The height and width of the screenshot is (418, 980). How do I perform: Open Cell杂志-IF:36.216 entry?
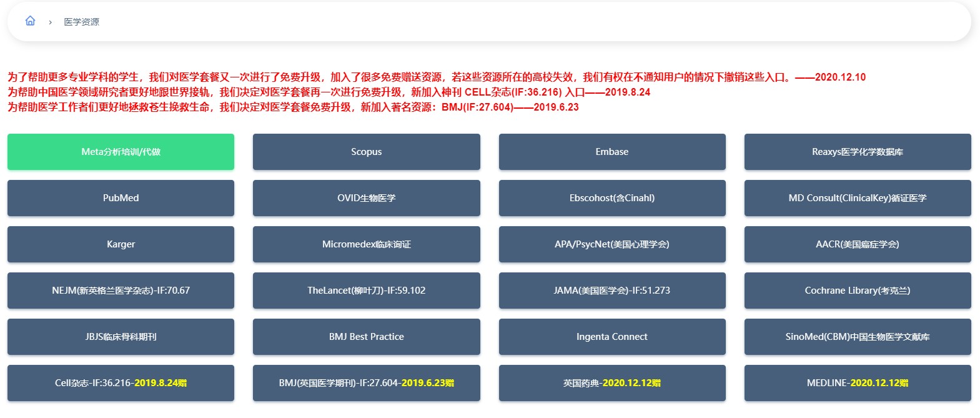121,383
